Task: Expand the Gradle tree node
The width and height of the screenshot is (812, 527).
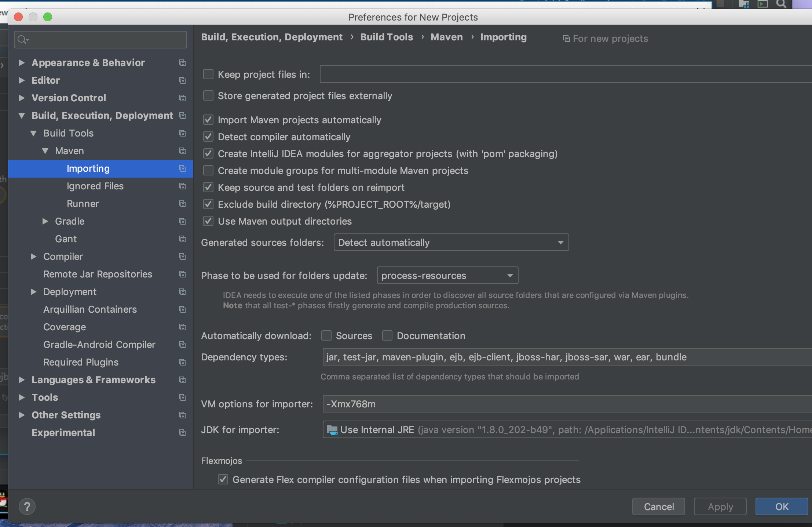Action: click(45, 221)
